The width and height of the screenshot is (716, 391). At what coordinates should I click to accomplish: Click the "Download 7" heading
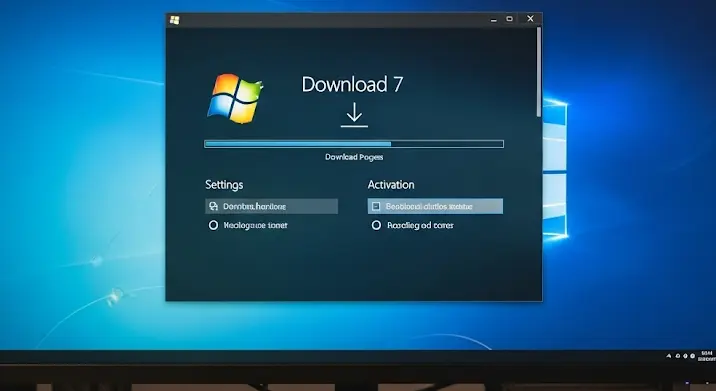tap(352, 85)
